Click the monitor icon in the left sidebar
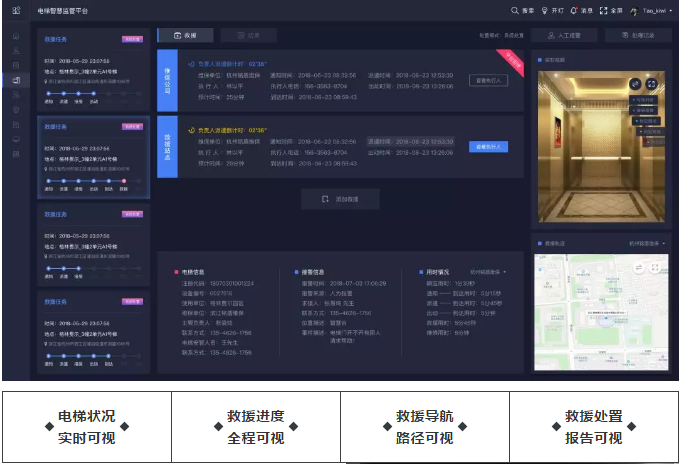This screenshot has width=680, height=464. click(x=16, y=139)
